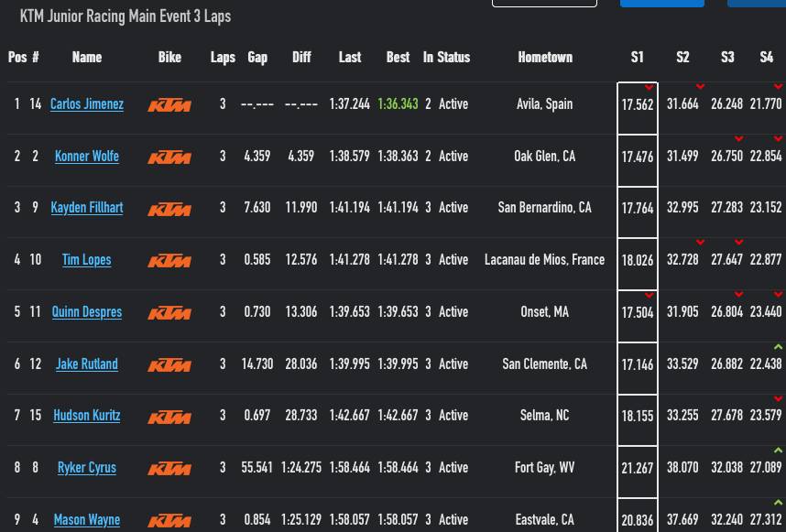This screenshot has height=532, width=786.
Task: Click the KTM logo for Hudson Kuritz
Action: pos(169,417)
